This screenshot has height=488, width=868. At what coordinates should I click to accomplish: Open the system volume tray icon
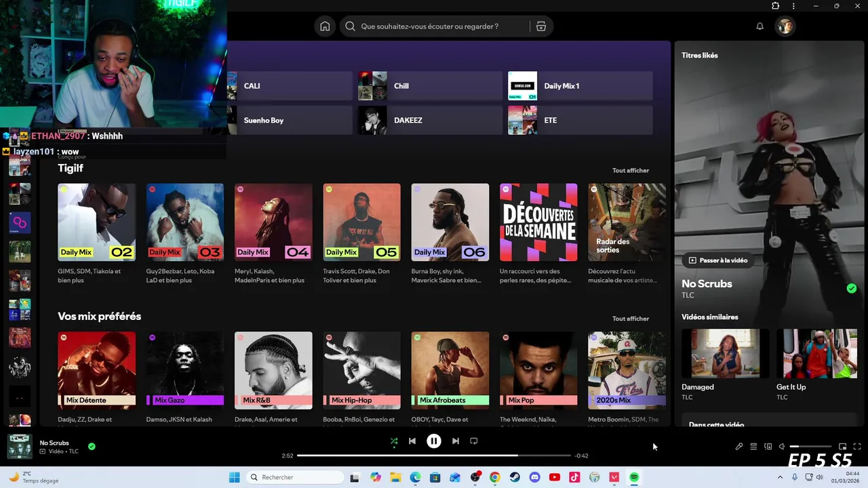[x=819, y=477]
